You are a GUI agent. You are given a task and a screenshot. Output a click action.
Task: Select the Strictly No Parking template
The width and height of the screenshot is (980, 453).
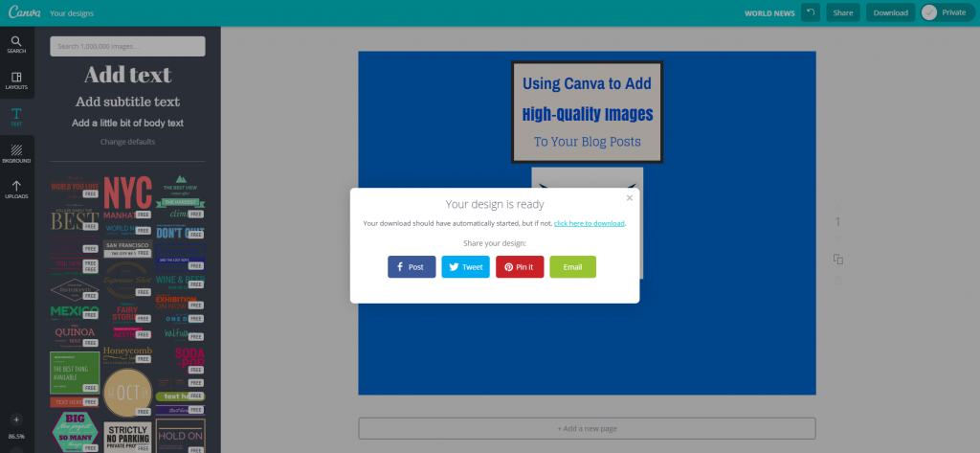(127, 438)
